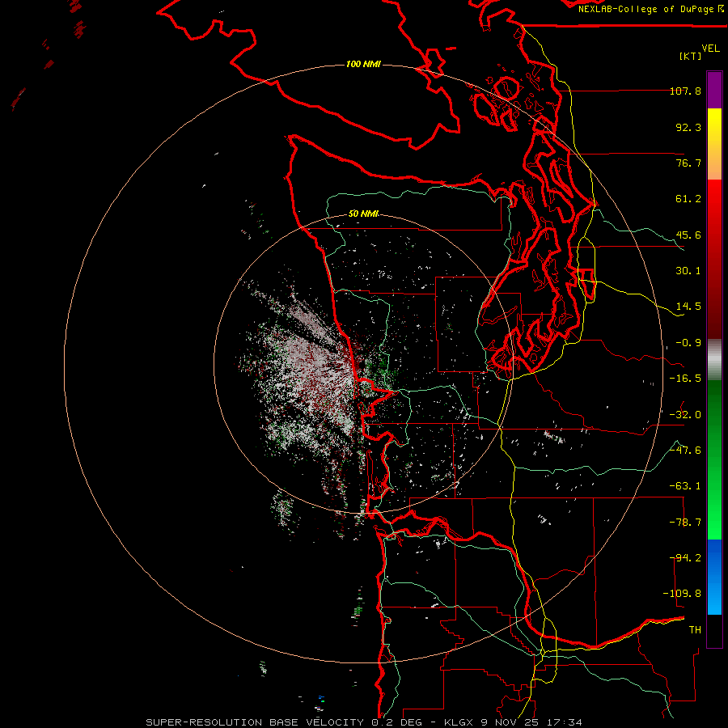The height and width of the screenshot is (728, 728).
Task: Click the -0.9 velocity scale value
Action: click(688, 343)
